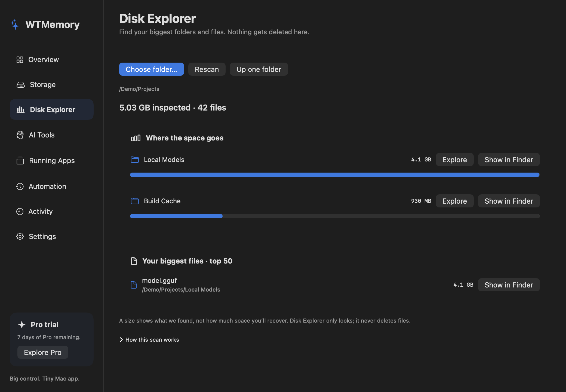Explore the Local Models folder

pos(455,160)
